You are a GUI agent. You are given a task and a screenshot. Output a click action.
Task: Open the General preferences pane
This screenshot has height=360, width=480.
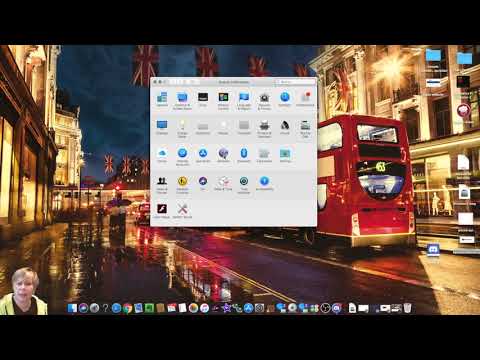(x=162, y=97)
